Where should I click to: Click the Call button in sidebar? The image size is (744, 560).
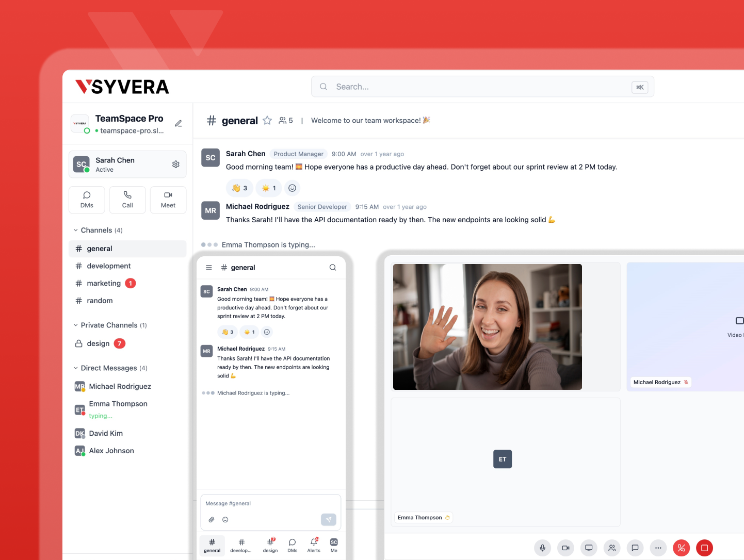pos(127,200)
